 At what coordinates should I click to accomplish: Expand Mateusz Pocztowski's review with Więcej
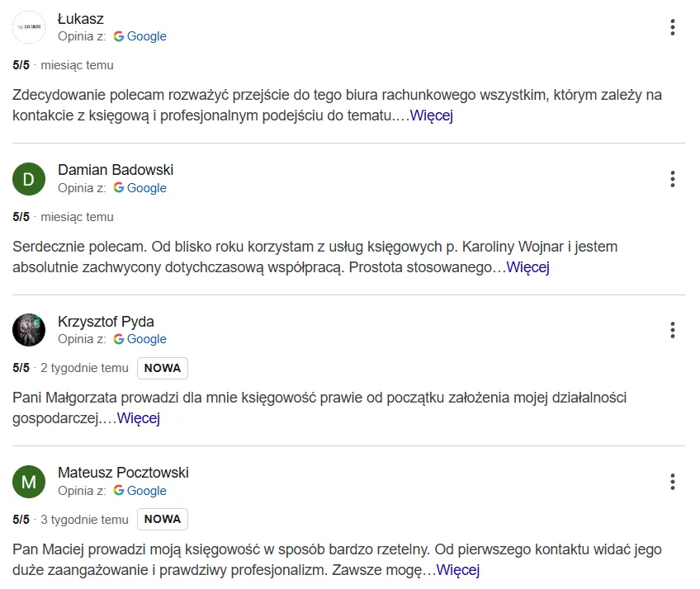tap(457, 570)
